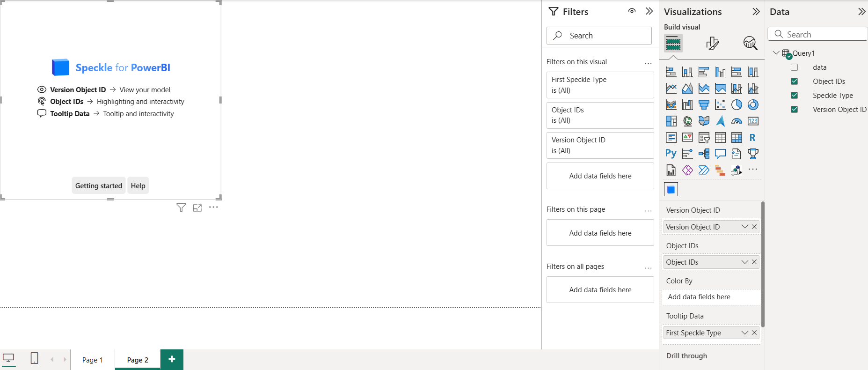The width and height of the screenshot is (868, 370).
Task: Open visual filter icon under Speckle visual
Action: click(x=181, y=207)
